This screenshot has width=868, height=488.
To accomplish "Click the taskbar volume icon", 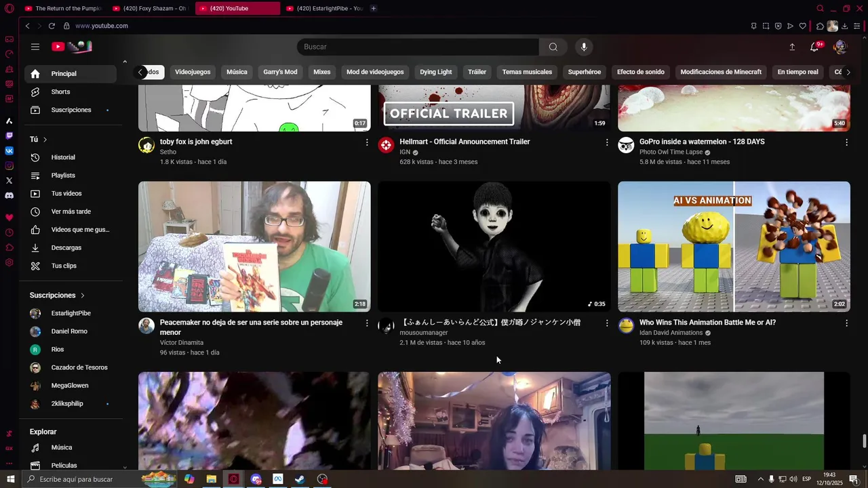I will pyautogui.click(x=793, y=479).
